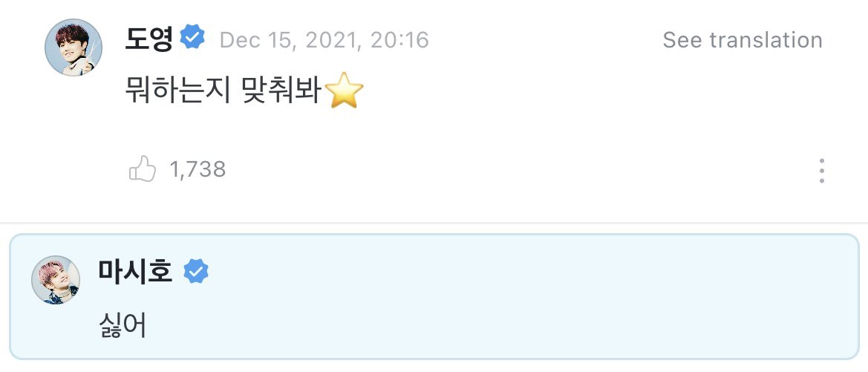This screenshot has height=372, width=868.
Task: Click the 20:16 time in the post header
Action: click(399, 40)
